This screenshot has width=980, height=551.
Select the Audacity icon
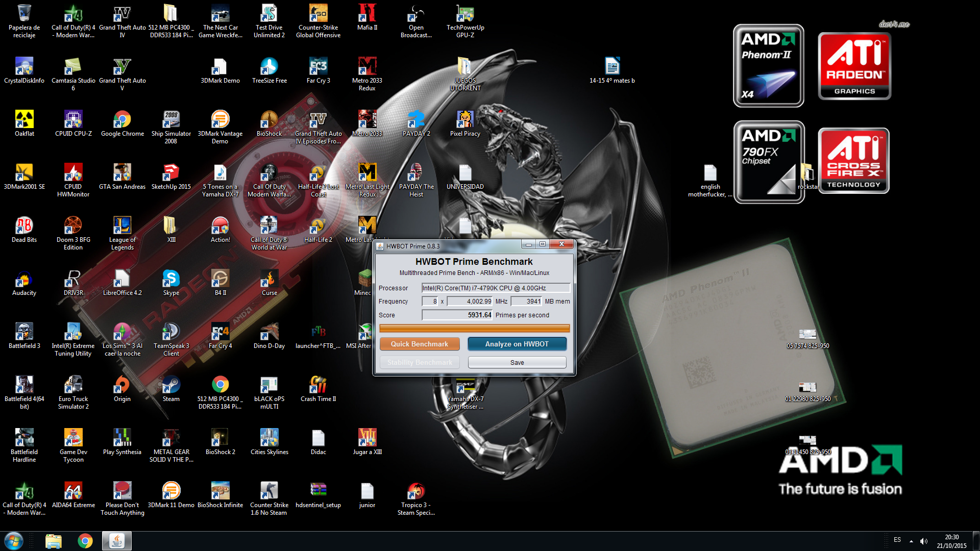click(24, 283)
